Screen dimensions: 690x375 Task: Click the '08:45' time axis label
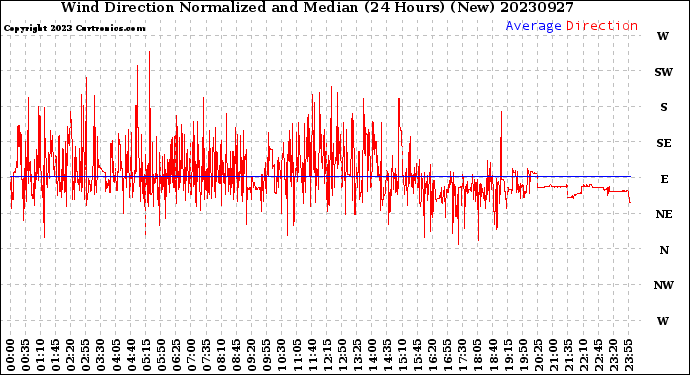click(236, 355)
